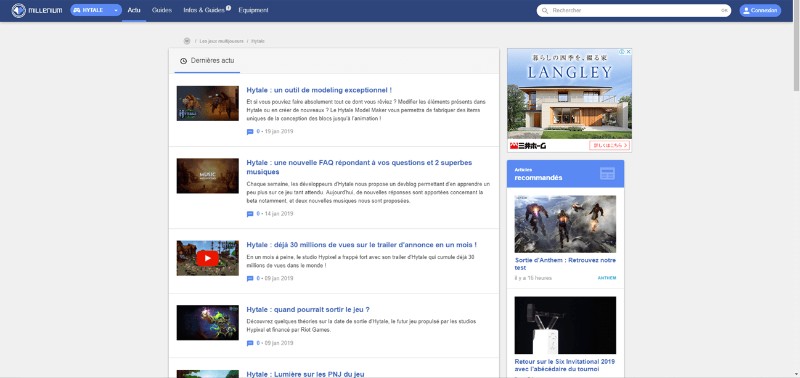Open article 'Lumière sur les PNJ du jeu'
The width and height of the screenshot is (800, 378).
click(305, 374)
